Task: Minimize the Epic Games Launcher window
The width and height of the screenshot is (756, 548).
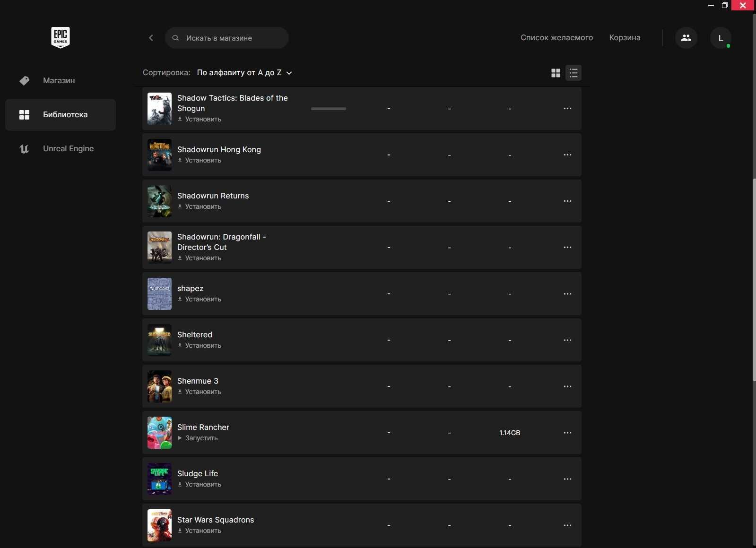Action: tap(711, 5)
